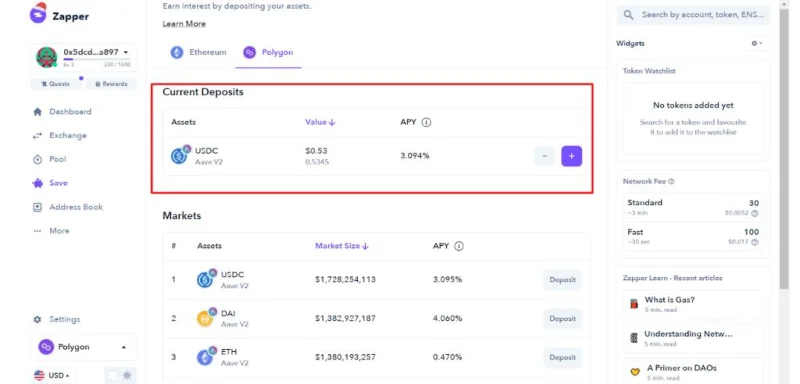Switch to the Ethereum tab

tap(198, 52)
